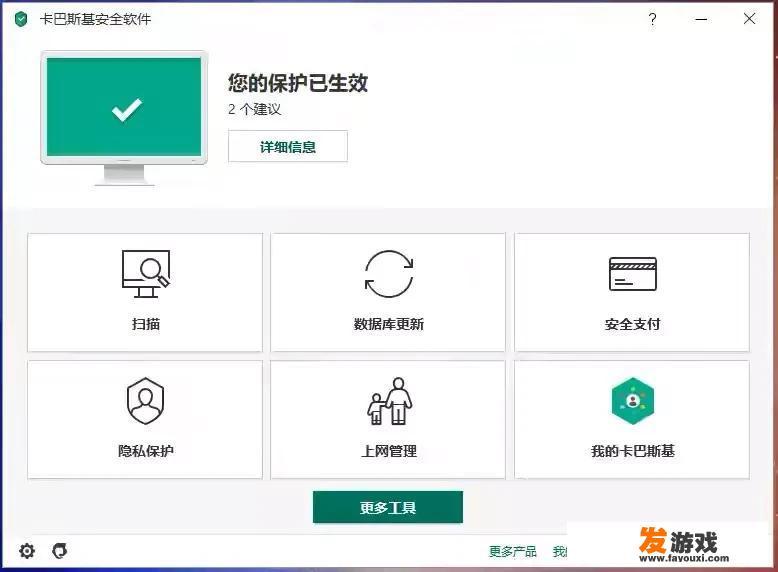778x572 pixels.
Task: Click the 安全支付 label text
Action: 633,324
